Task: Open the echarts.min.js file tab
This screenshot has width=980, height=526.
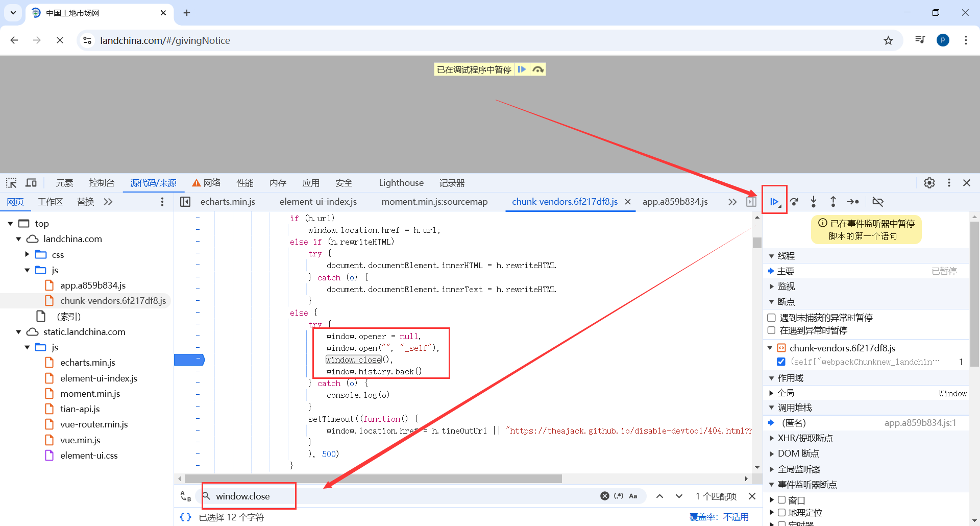Action: [x=228, y=202]
